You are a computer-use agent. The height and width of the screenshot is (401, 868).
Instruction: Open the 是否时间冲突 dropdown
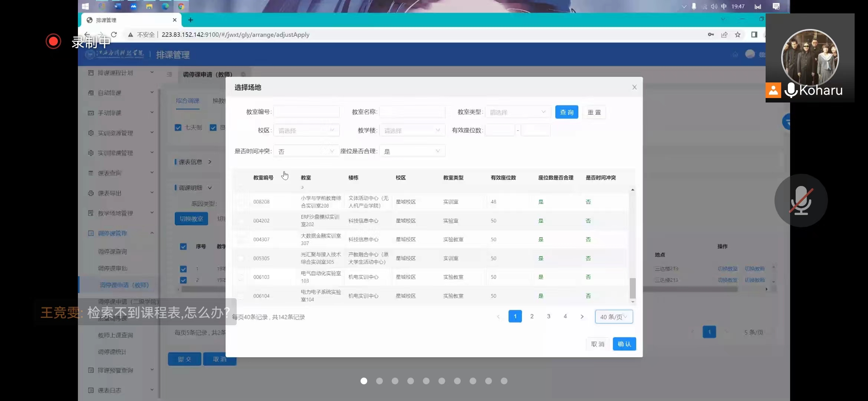coord(306,151)
